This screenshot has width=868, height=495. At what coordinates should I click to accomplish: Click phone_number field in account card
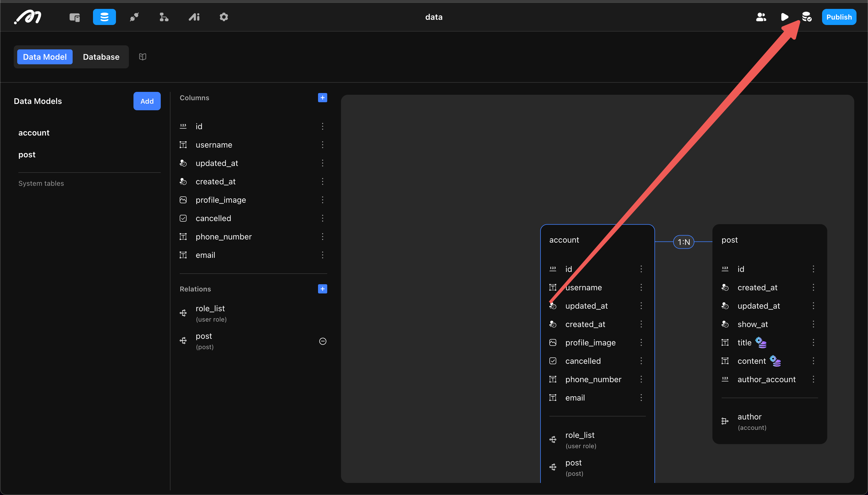(593, 379)
